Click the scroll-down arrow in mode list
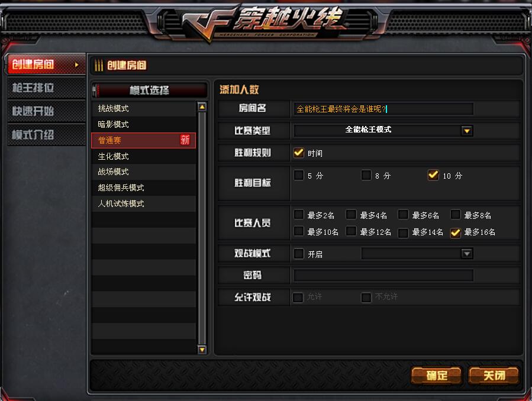Screen dimensions: 532x401 point(202,350)
